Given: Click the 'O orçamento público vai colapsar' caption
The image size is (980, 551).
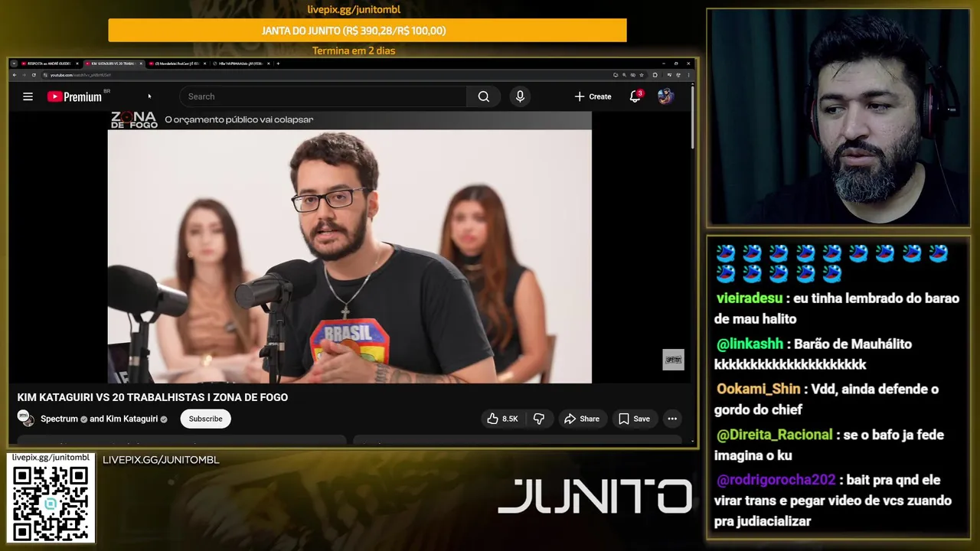Looking at the screenshot, I should coord(239,119).
